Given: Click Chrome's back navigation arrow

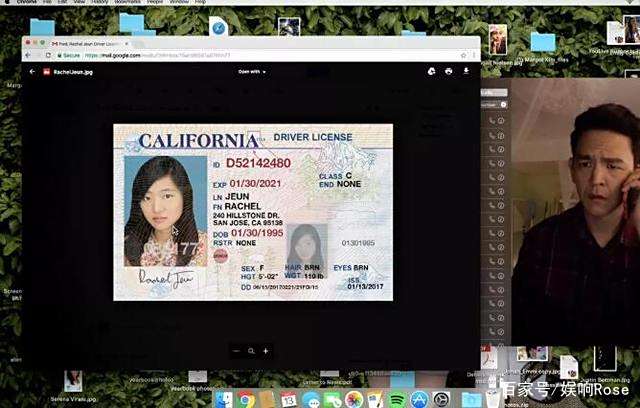Looking at the screenshot, I should point(28,55).
